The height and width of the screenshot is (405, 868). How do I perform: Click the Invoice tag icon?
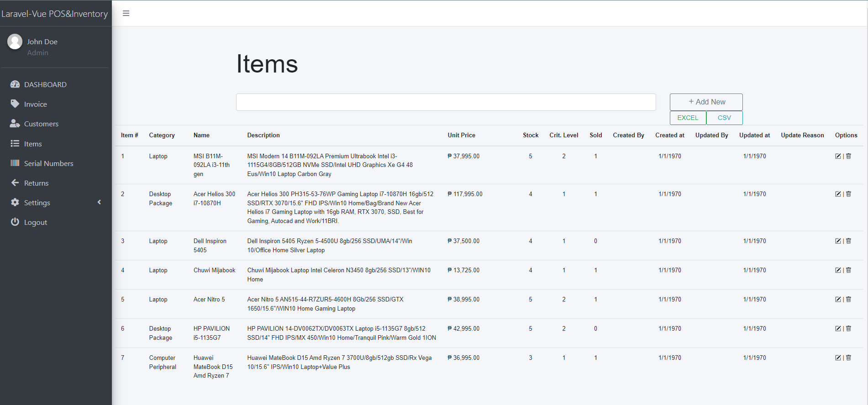[x=15, y=104]
